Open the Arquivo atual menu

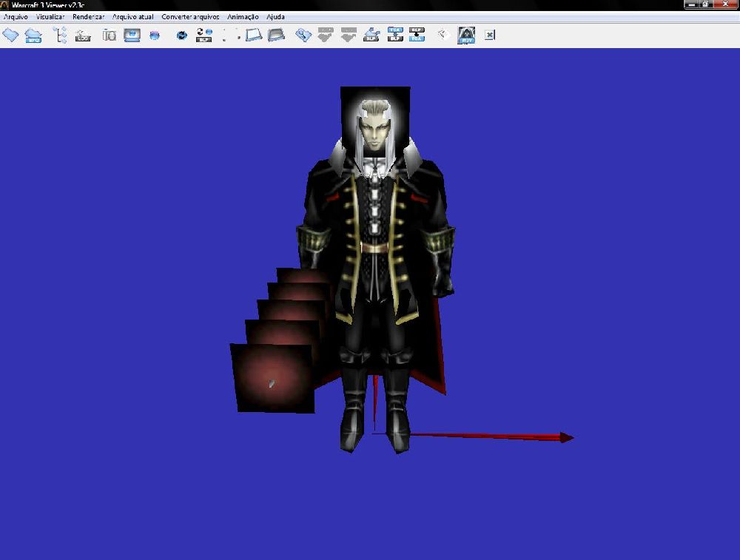[x=133, y=16]
